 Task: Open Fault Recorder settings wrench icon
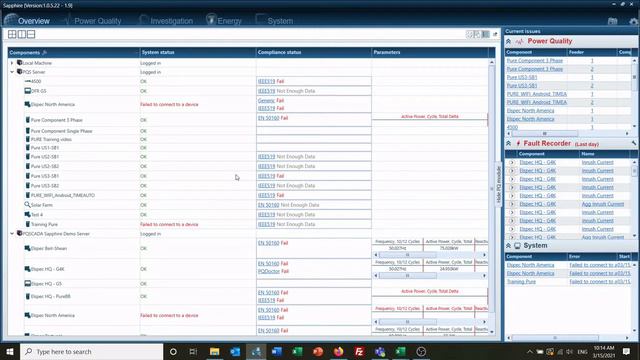[634, 143]
